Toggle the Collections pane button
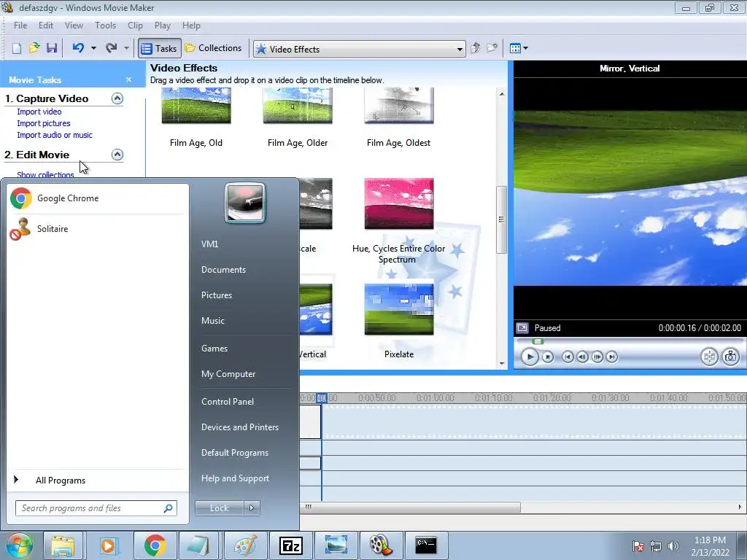Image resolution: width=747 pixels, height=560 pixels. (214, 48)
